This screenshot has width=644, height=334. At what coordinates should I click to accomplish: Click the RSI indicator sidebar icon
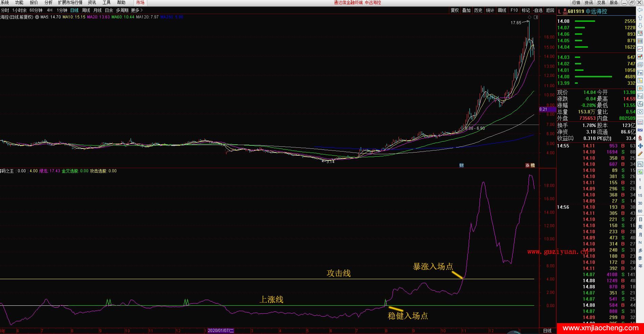click(x=640, y=130)
